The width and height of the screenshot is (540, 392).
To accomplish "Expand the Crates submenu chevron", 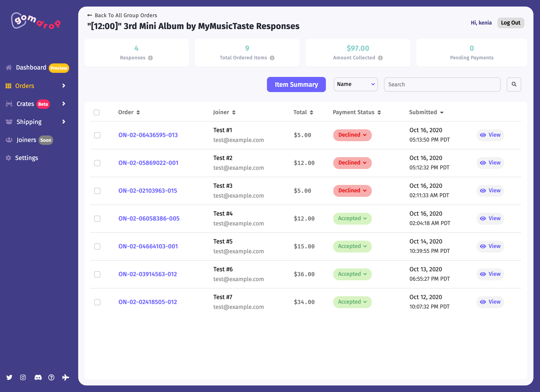I will 64,104.
